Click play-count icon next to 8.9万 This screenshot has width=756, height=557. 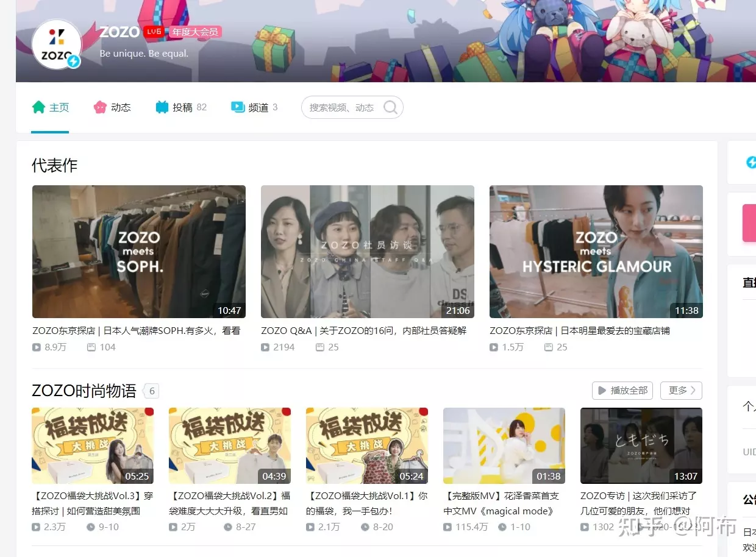[37, 347]
